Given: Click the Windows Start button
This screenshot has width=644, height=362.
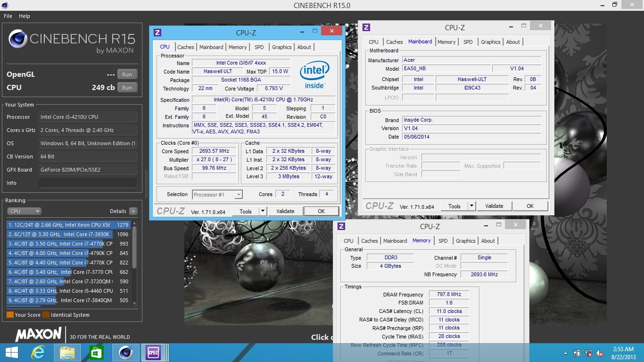Looking at the screenshot, I should pos(11,353).
